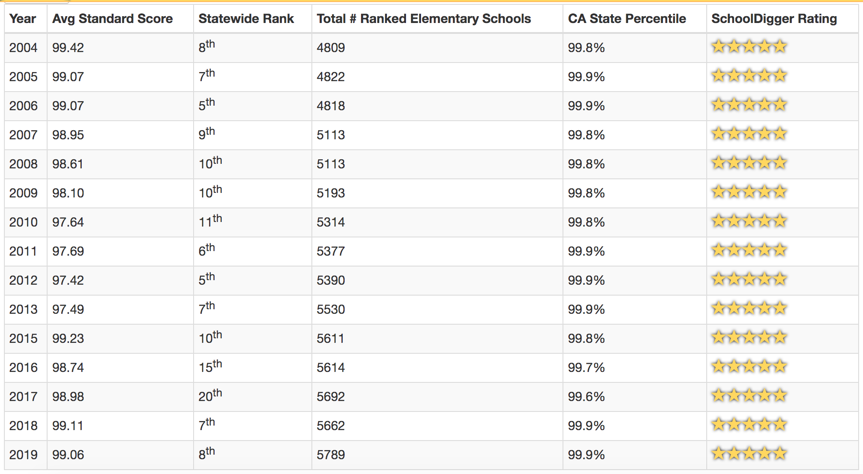Click the 2013 row star rating
Image resolution: width=863 pixels, height=474 pixels.
coord(749,309)
